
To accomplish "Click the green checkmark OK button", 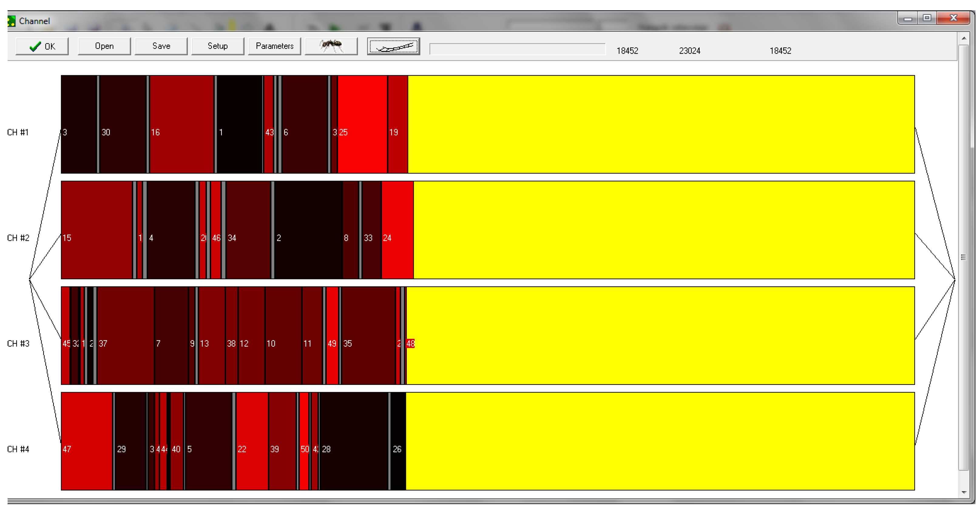I will [x=42, y=46].
